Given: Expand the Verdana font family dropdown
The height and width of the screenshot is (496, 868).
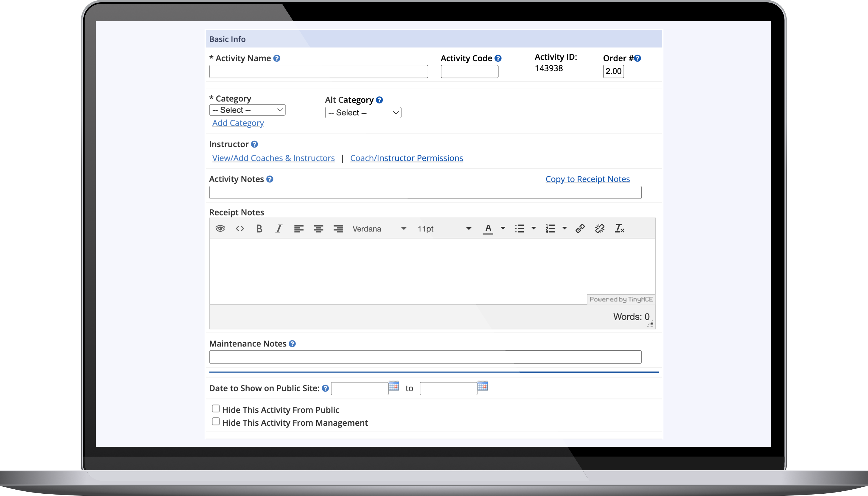Looking at the screenshot, I should [x=379, y=228].
